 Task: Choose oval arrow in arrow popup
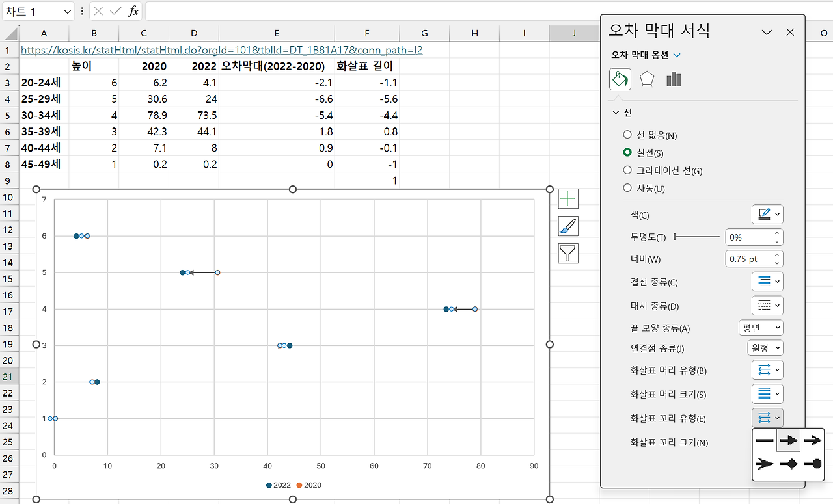[813, 464]
